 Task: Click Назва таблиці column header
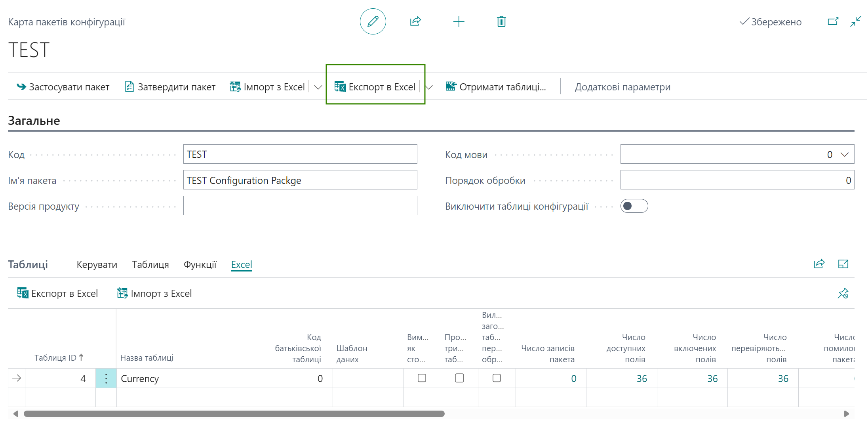147,357
